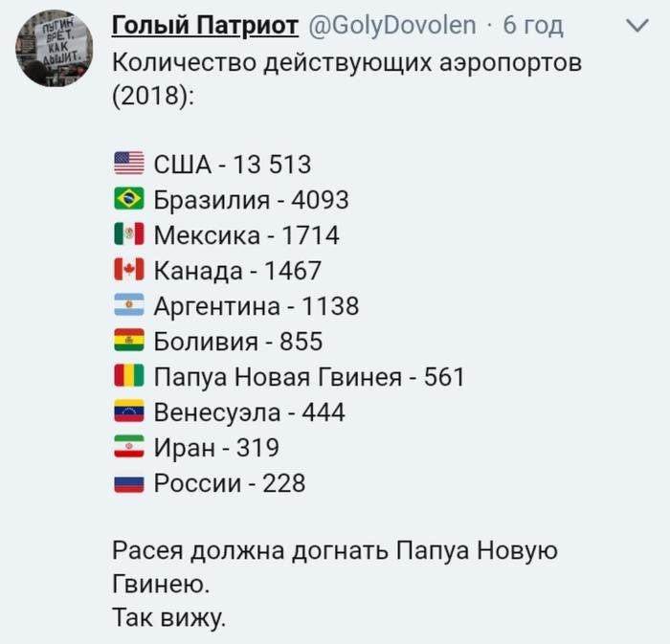
Task: Click the "США - 13 513" line
Action: pyautogui.click(x=232, y=165)
